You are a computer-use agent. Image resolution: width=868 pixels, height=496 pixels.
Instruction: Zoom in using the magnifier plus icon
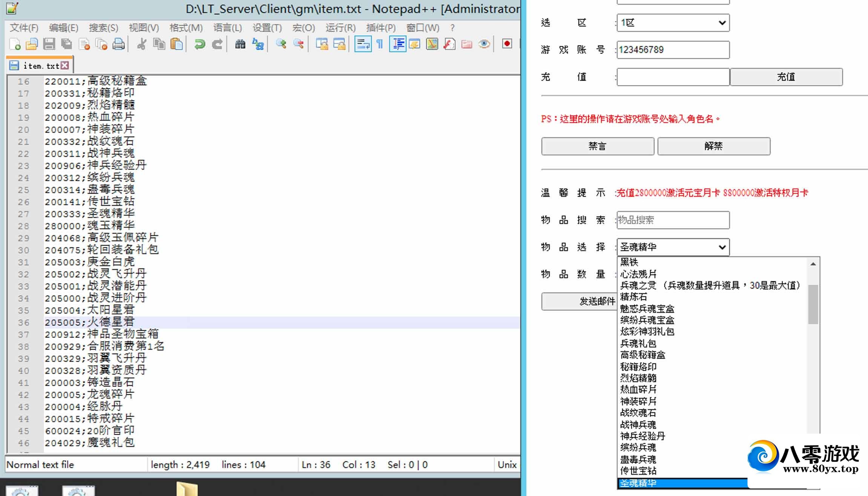tap(281, 44)
